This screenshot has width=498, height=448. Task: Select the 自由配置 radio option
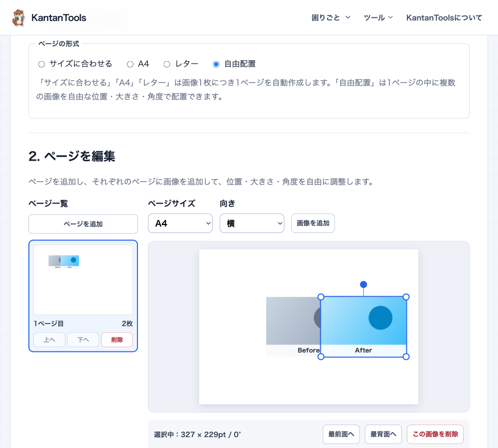pyautogui.click(x=216, y=64)
